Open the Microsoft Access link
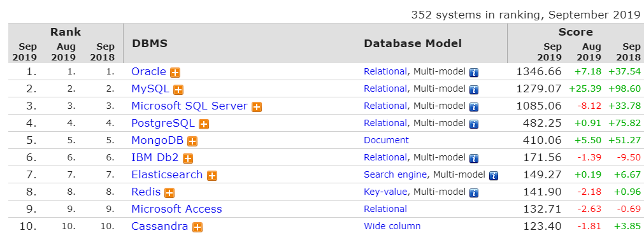 tap(176, 209)
